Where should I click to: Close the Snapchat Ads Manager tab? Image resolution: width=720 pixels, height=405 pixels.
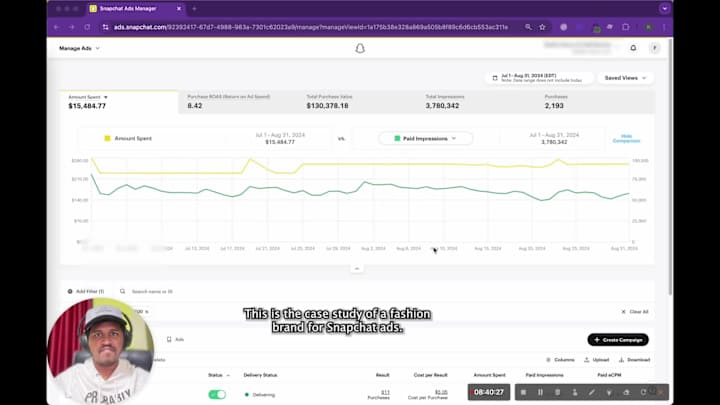pos(179,8)
